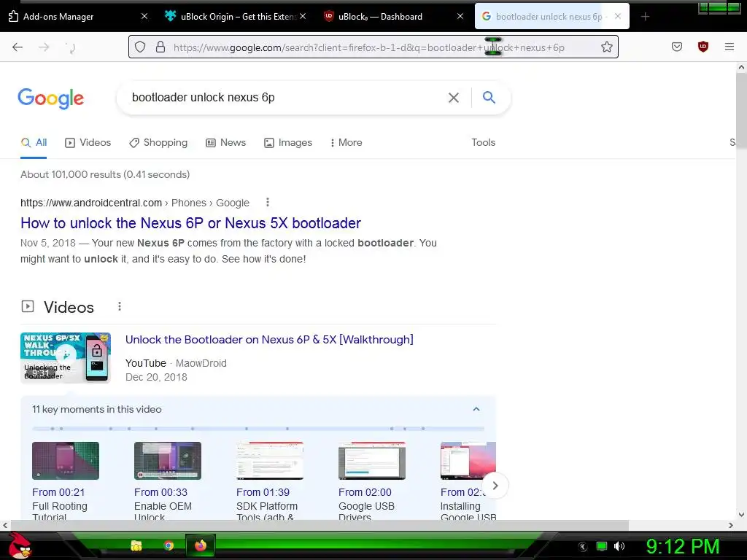Click the green monitor tray icon

point(602,546)
